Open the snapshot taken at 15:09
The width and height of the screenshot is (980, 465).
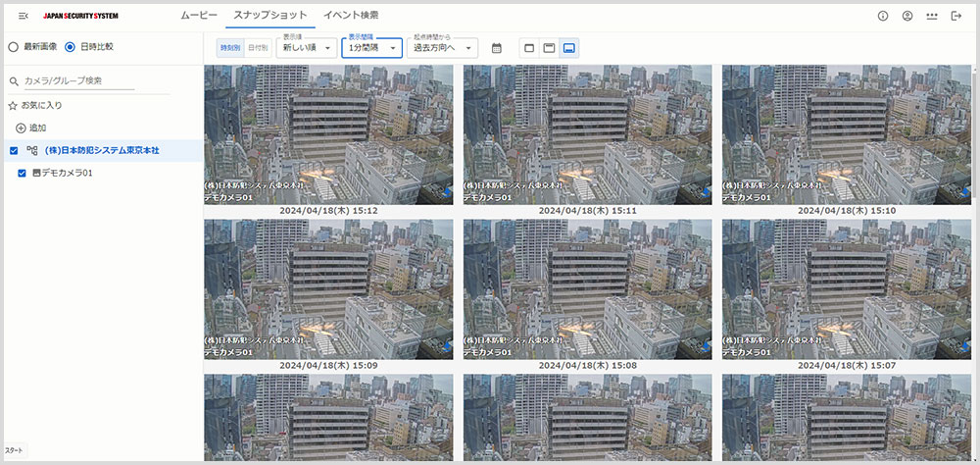tap(328, 289)
